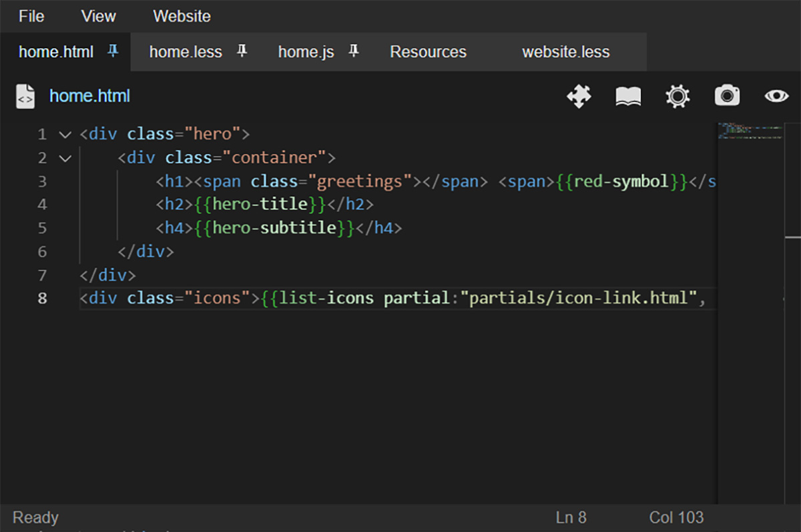This screenshot has height=532, width=801.
Task: Click the Ln 8 status indicator
Action: tap(571, 517)
